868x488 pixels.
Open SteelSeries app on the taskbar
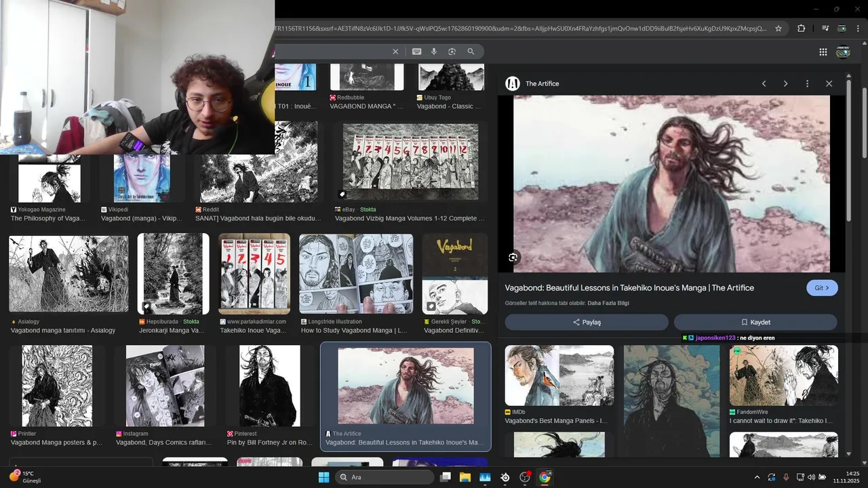point(505,477)
